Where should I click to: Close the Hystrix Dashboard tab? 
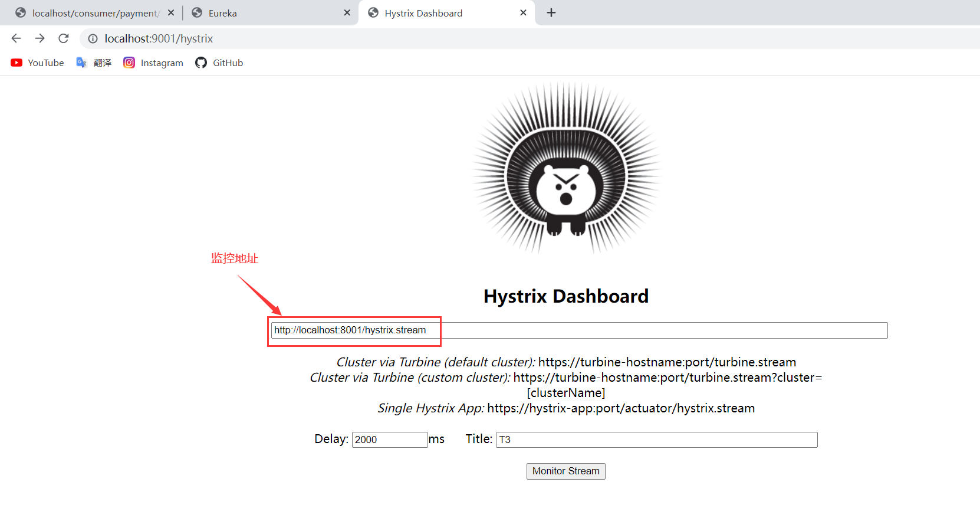coord(523,12)
